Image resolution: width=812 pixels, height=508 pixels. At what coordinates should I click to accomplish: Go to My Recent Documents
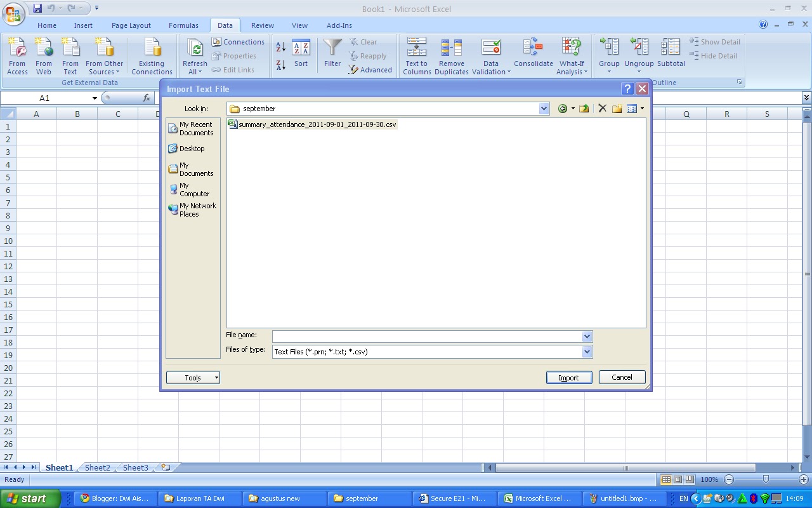pyautogui.click(x=193, y=129)
